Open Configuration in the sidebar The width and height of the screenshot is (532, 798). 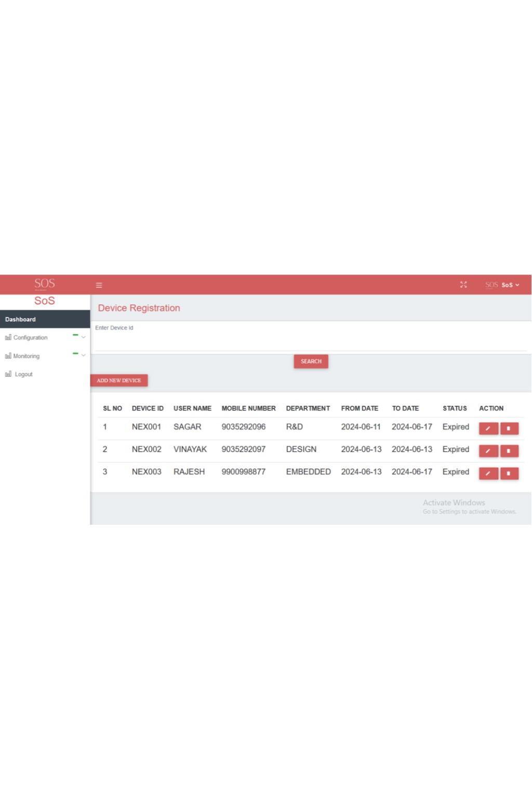tap(30, 338)
